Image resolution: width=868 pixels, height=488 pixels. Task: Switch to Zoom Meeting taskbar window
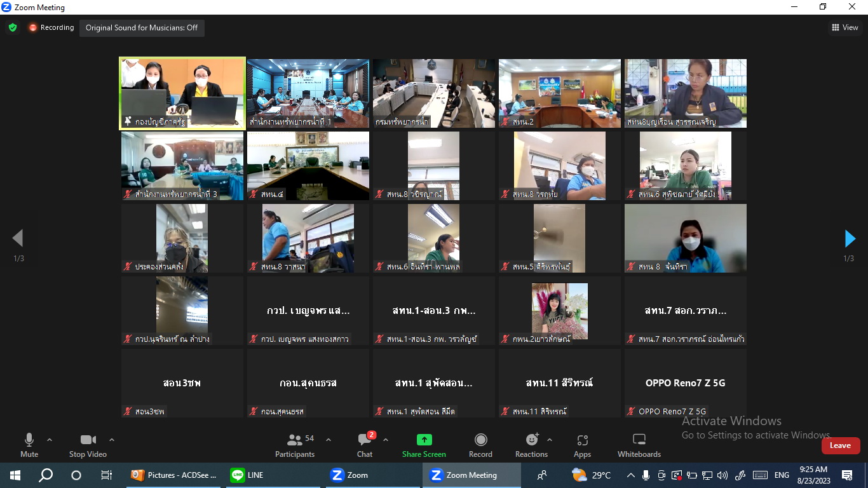pyautogui.click(x=471, y=475)
